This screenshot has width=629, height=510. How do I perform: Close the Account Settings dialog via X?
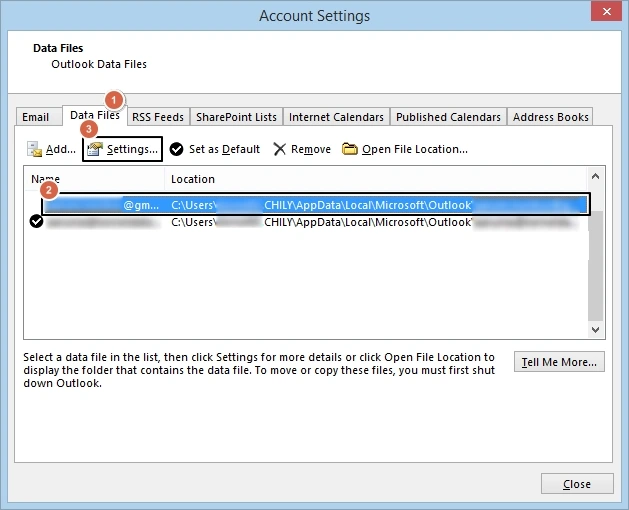point(607,12)
